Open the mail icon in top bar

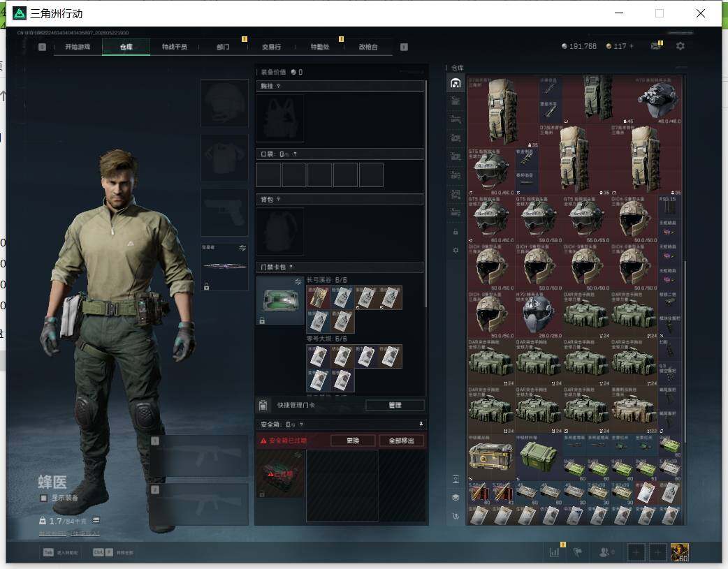(x=655, y=46)
